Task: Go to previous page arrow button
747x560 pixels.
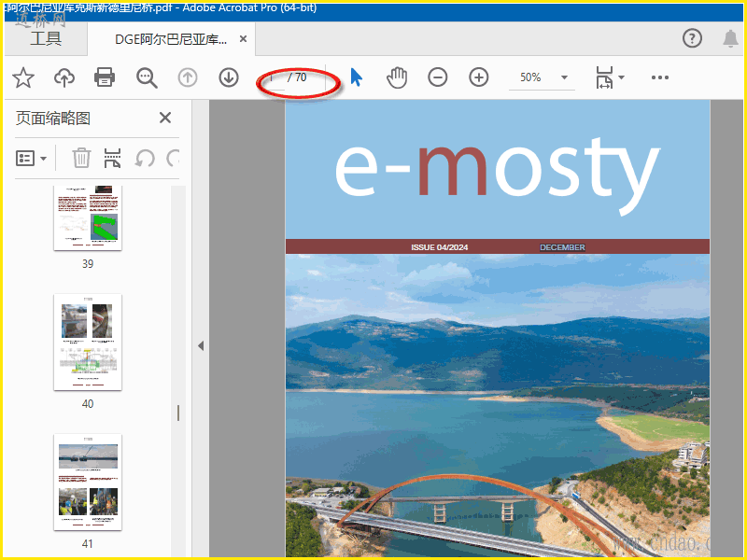Action: (x=188, y=77)
